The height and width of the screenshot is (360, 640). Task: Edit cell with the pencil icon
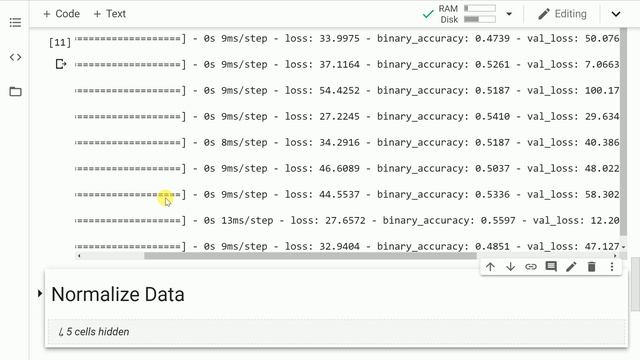click(x=571, y=267)
